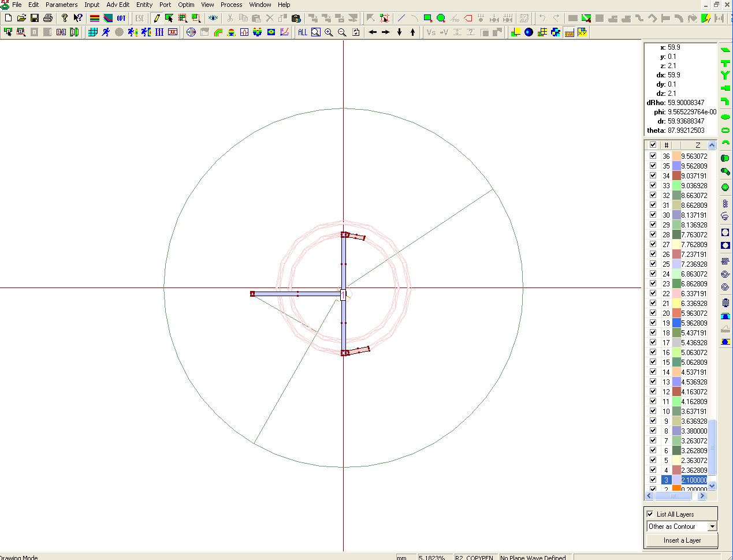Click the layer list scroll up arrow
Screen dimensions: 733x560
[712, 145]
